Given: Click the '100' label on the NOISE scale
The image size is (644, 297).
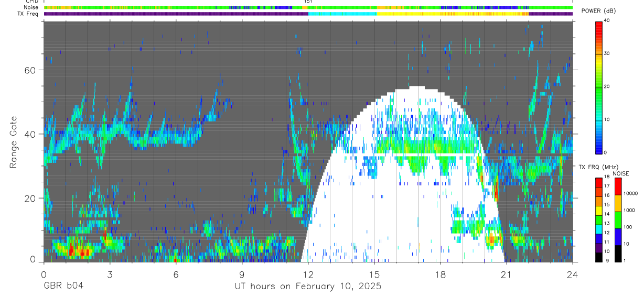Looking at the screenshot, I should [627, 227].
